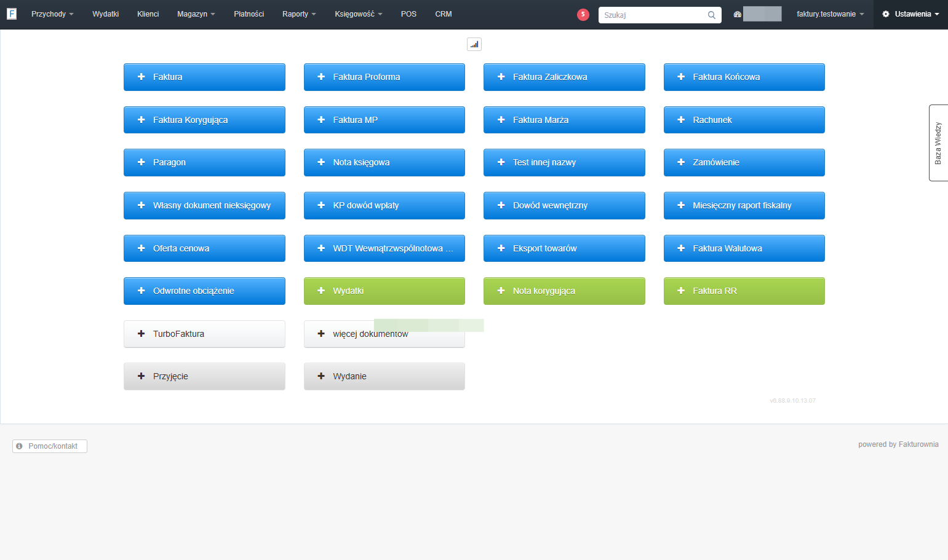This screenshot has height=560, width=948.
Task: Click the info icon beside Pomoc/kontakt
Action: tap(20, 446)
